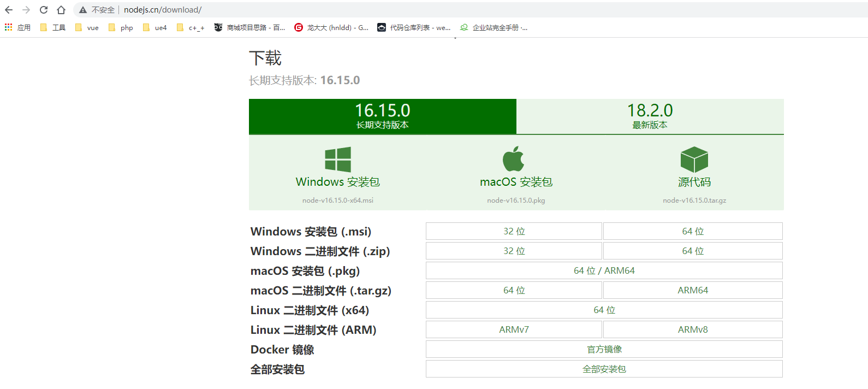Open the c+_+ bookmark folder

pyautogui.click(x=191, y=27)
